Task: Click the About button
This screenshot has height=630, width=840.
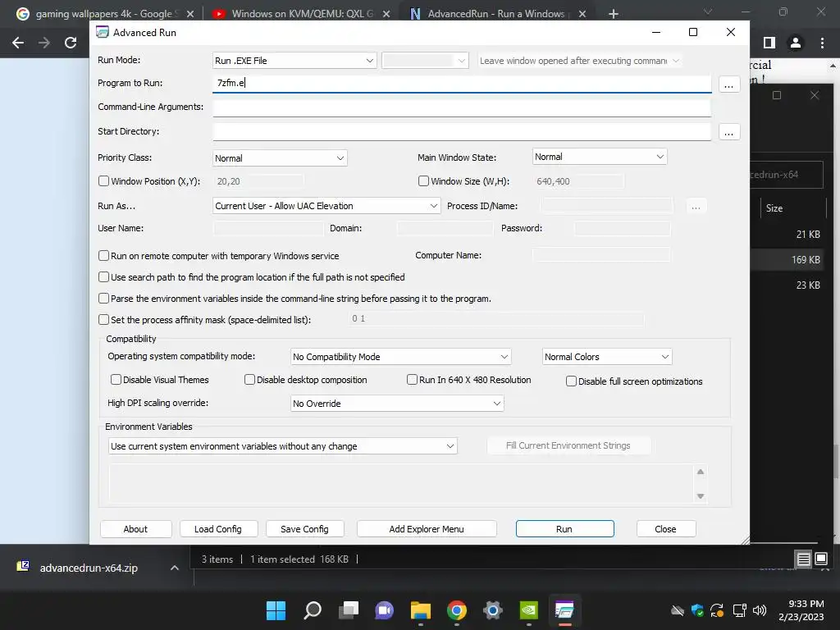Action: tap(136, 529)
